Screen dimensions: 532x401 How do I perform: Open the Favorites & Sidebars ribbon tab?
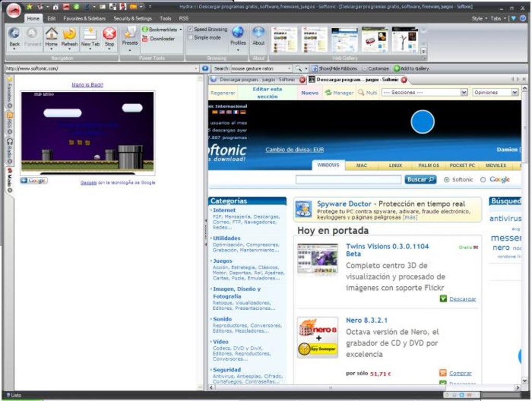pyautogui.click(x=84, y=18)
